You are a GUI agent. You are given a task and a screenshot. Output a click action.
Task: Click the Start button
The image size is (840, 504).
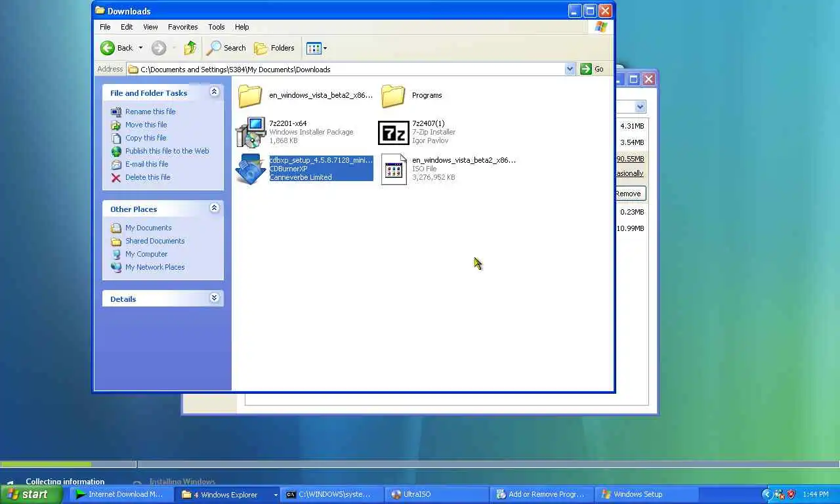[31, 494]
